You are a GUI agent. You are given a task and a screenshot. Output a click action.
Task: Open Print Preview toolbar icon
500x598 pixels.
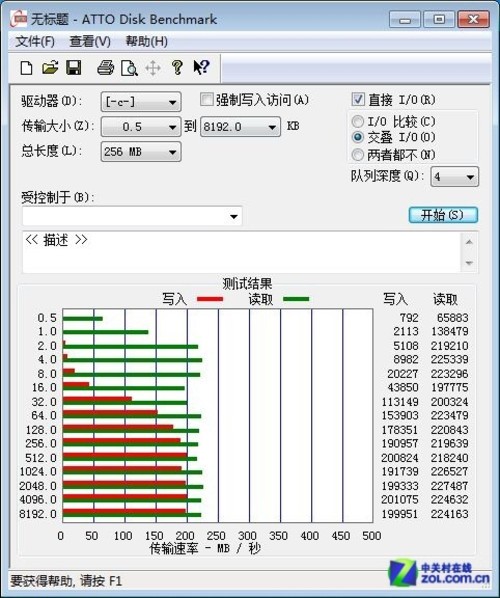(129, 68)
